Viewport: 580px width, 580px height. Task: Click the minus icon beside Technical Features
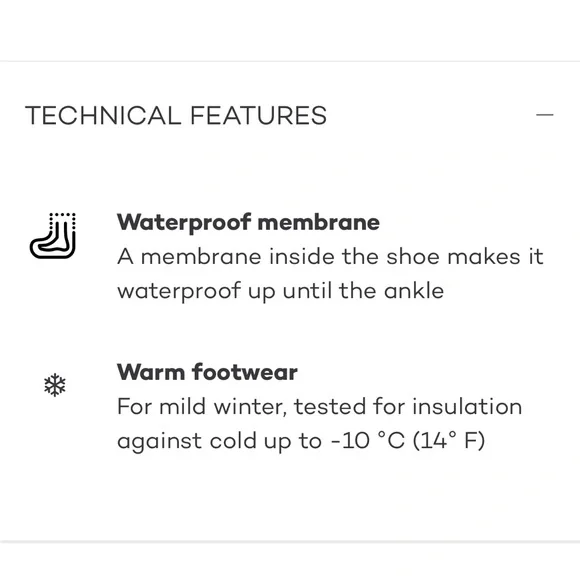(544, 115)
